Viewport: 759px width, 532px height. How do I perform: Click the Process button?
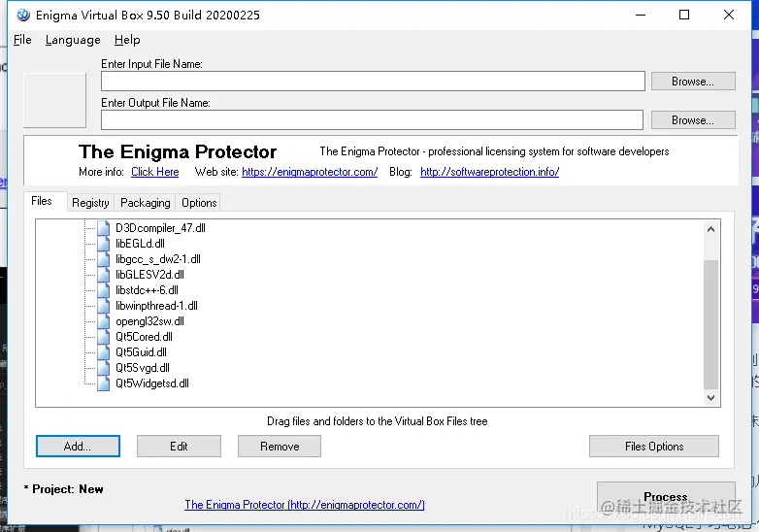[x=666, y=497]
